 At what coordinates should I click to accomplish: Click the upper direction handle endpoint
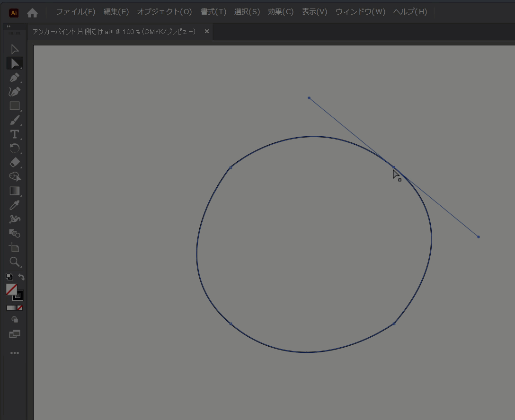point(309,98)
